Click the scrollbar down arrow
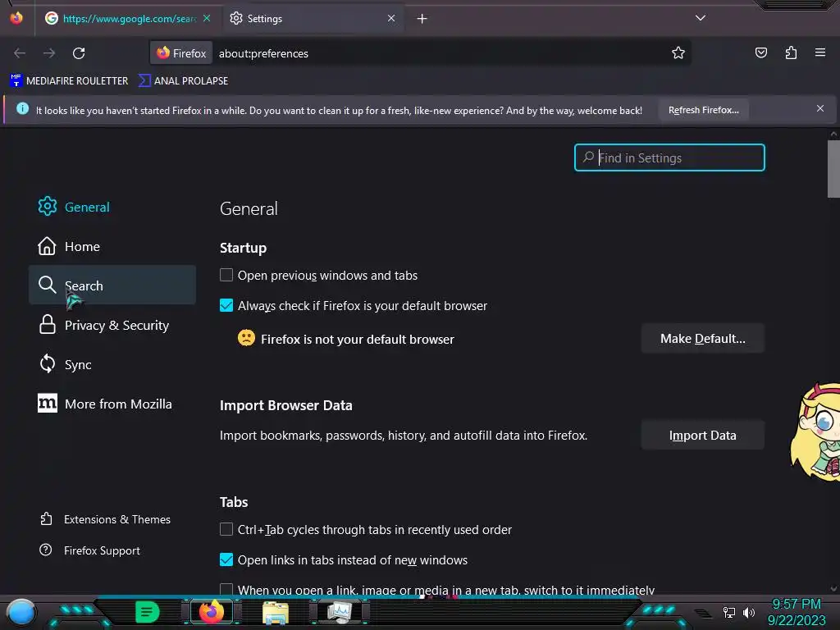 tap(833, 589)
